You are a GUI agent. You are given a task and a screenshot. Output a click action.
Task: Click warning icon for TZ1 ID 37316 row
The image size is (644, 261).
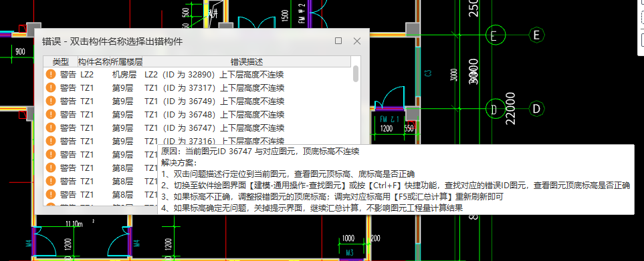51,141
